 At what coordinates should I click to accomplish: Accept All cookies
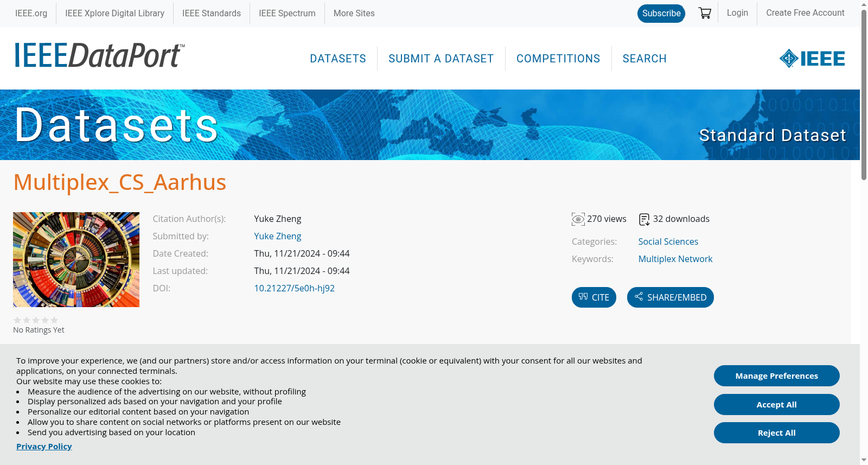pyautogui.click(x=777, y=404)
